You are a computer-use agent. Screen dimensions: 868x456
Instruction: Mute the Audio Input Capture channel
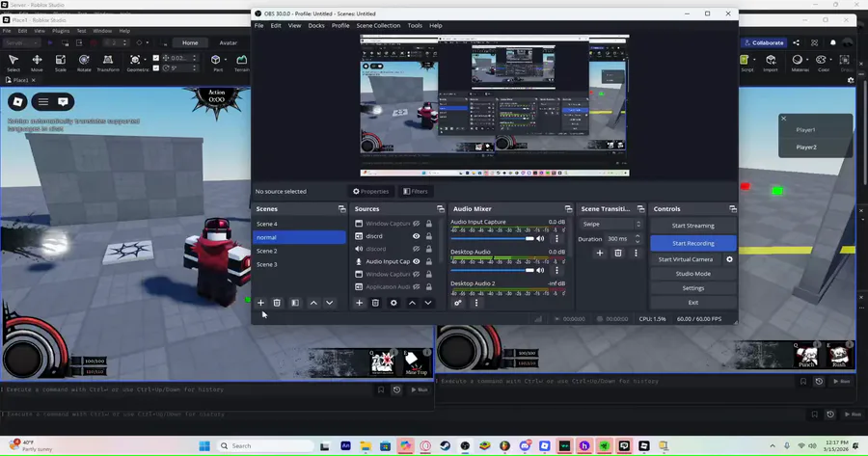click(540, 238)
